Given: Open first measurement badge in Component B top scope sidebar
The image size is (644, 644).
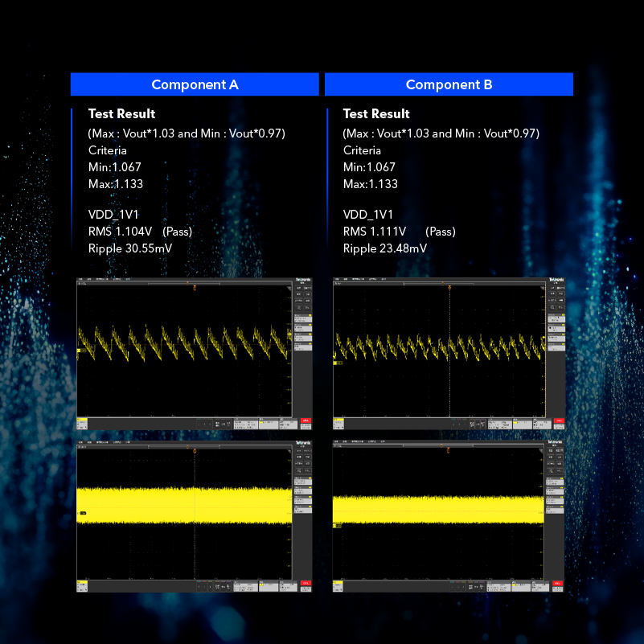Looking at the screenshot, I should [556, 319].
